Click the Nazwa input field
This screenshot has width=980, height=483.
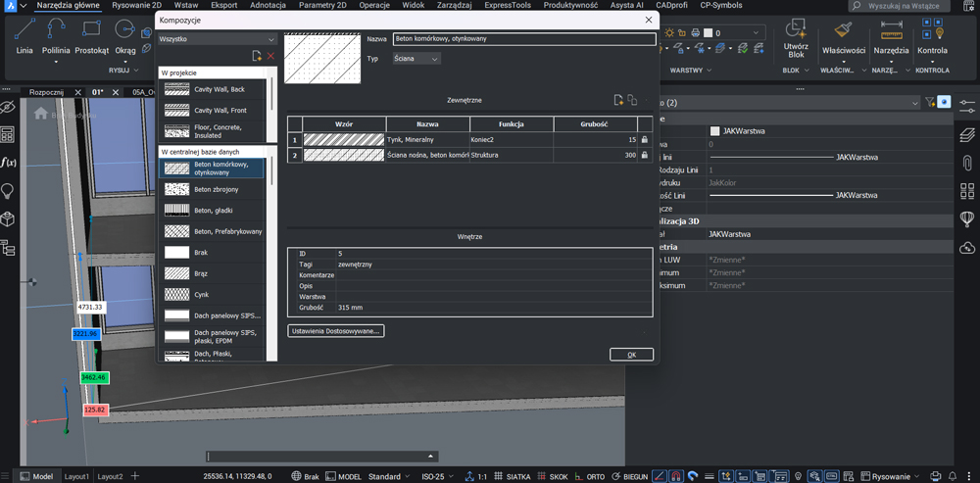pyautogui.click(x=524, y=39)
